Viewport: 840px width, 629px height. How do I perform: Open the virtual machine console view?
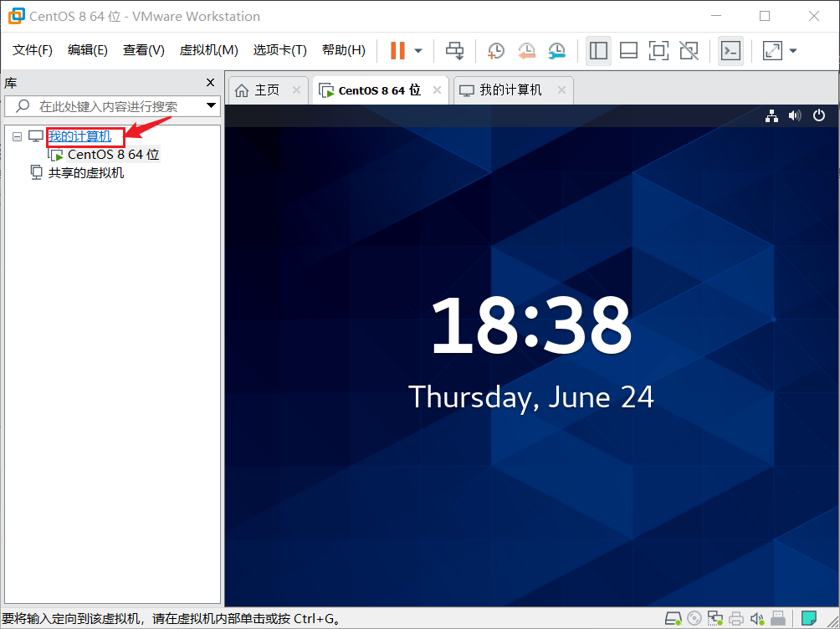(x=730, y=50)
